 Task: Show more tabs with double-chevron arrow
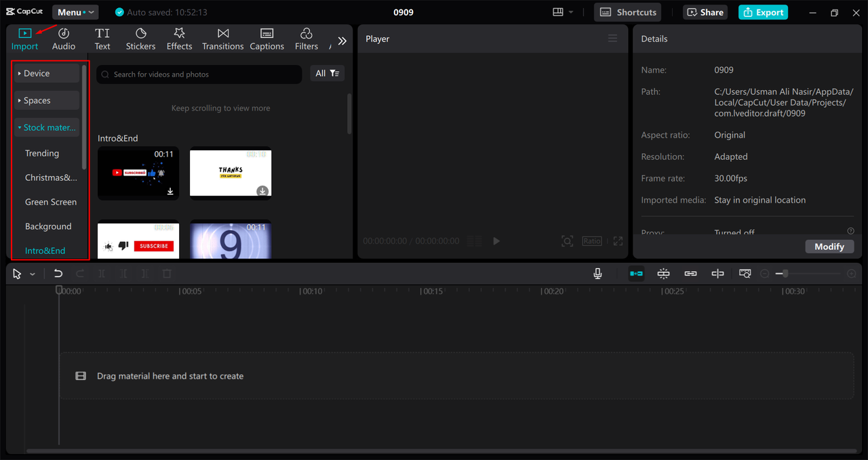(342, 41)
